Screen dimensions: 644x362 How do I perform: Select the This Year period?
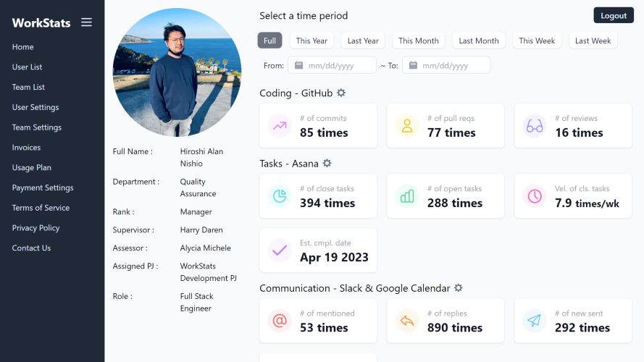tap(311, 41)
